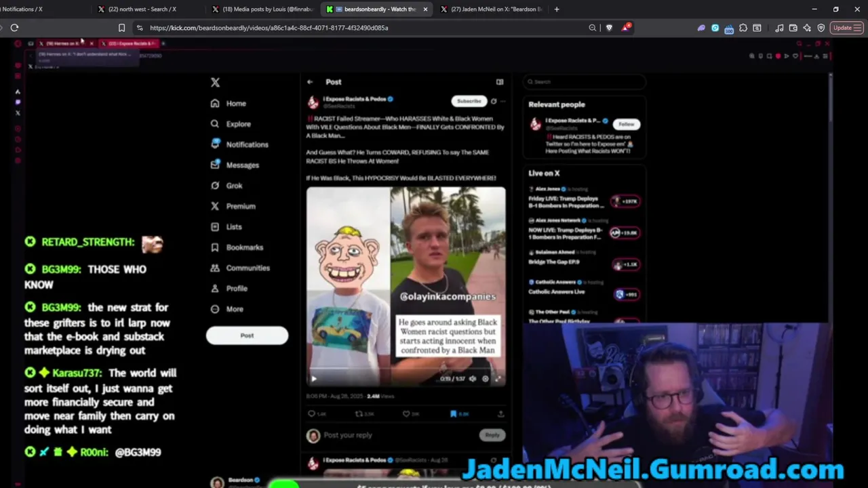Expand the More menu in X sidebar
Screen dimensions: 868x488
[226, 309]
